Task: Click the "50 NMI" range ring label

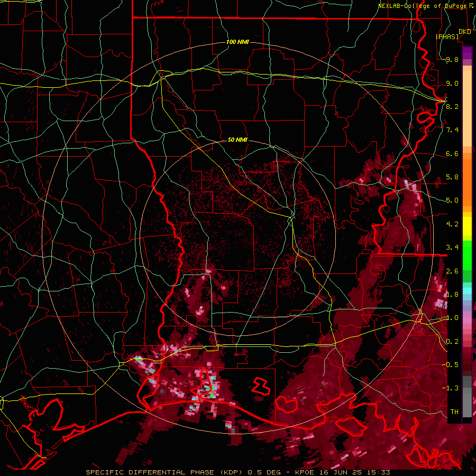Action: tap(237, 140)
